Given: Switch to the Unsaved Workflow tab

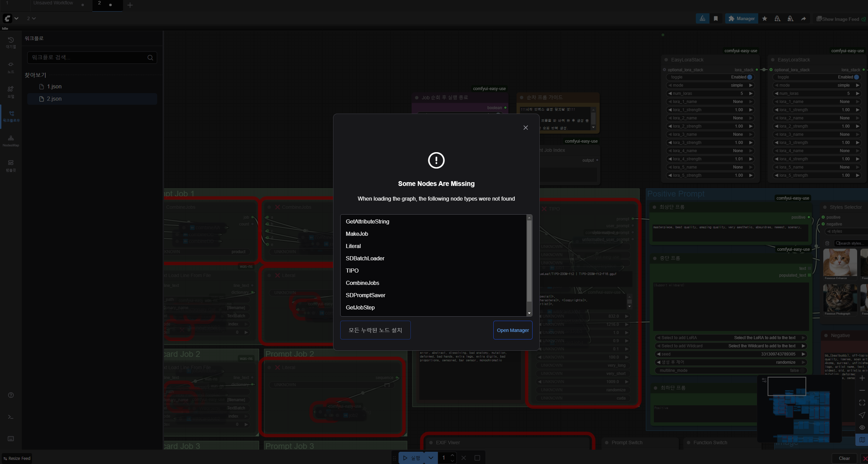Looking at the screenshot, I should pyautogui.click(x=53, y=3).
